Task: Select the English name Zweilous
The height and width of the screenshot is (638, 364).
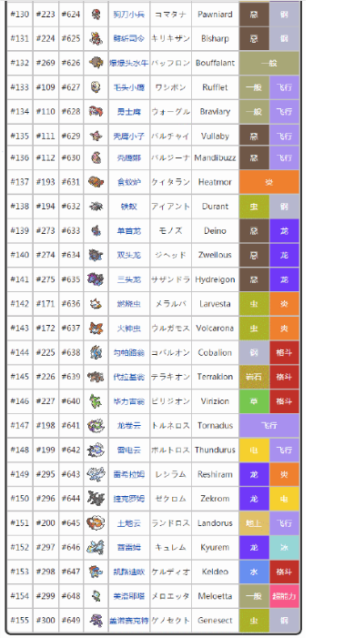Action: [x=215, y=255]
